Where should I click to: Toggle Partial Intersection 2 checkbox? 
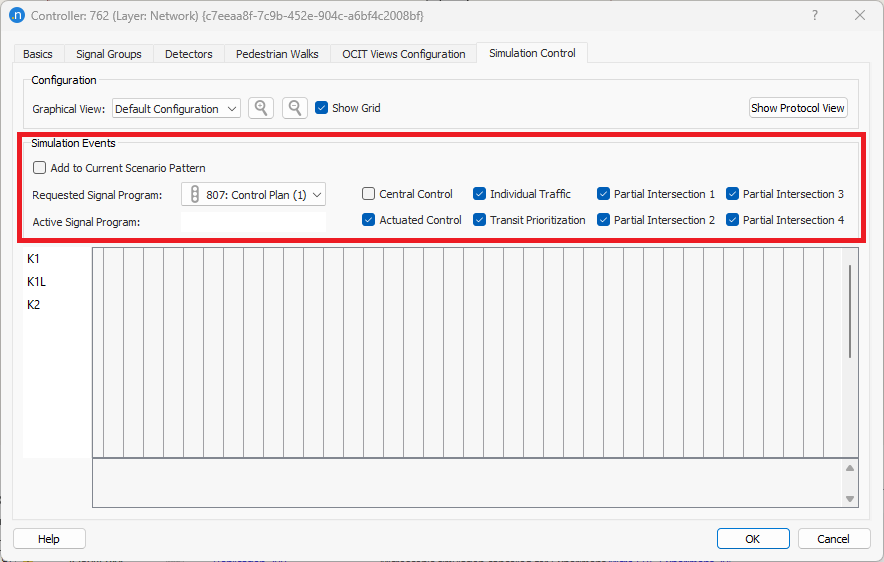[x=603, y=220]
